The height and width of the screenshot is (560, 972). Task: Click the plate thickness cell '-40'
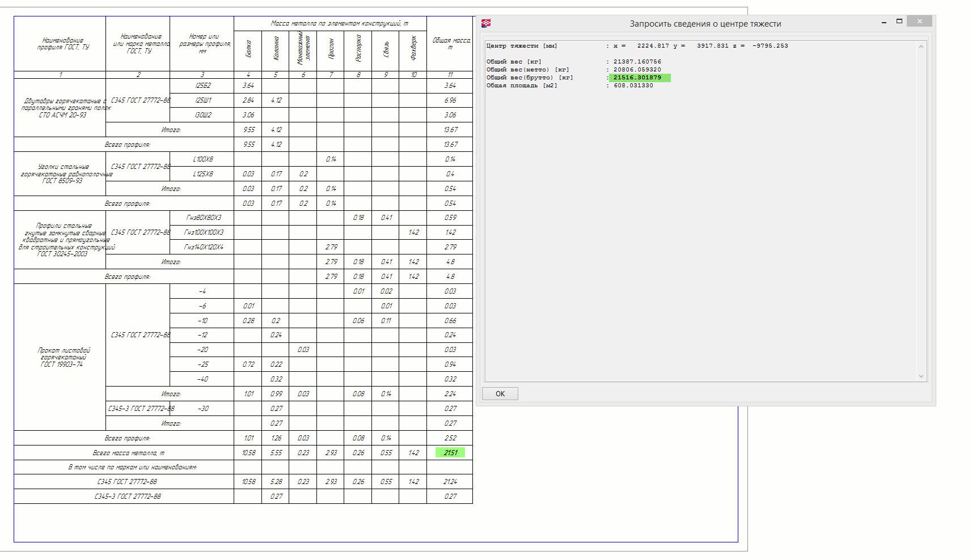[x=202, y=379]
